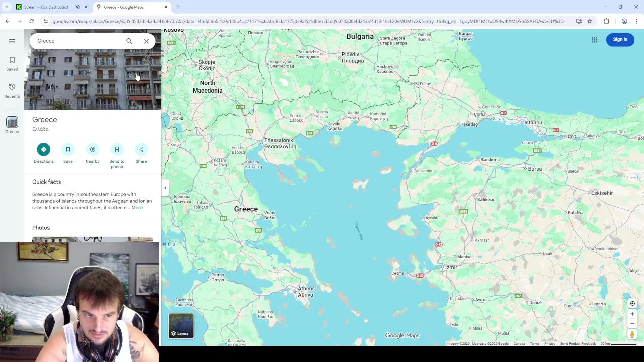644x362 pixels.
Task: Click the Eskişehir city label
Action: point(602,193)
